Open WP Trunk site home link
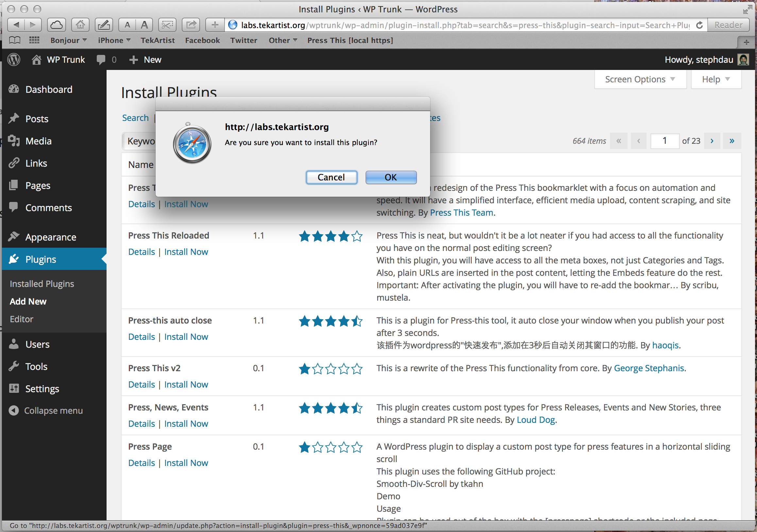Screen dimensions: 757x532 (x=59, y=60)
